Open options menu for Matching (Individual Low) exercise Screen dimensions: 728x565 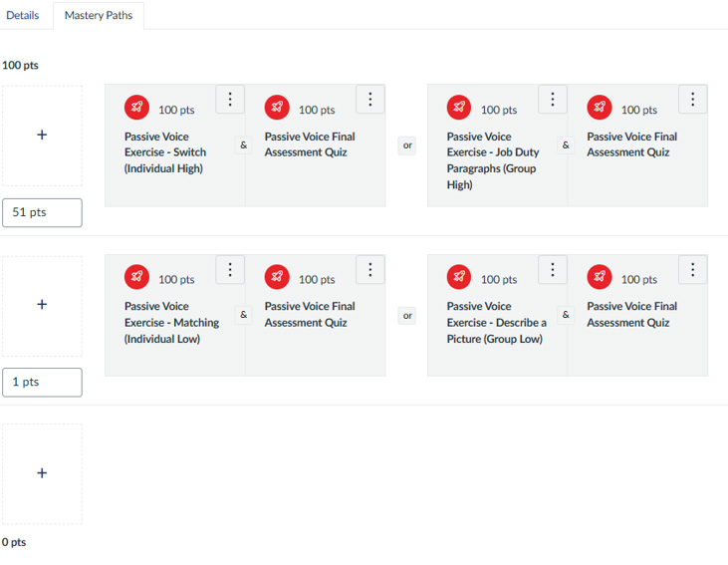230,269
